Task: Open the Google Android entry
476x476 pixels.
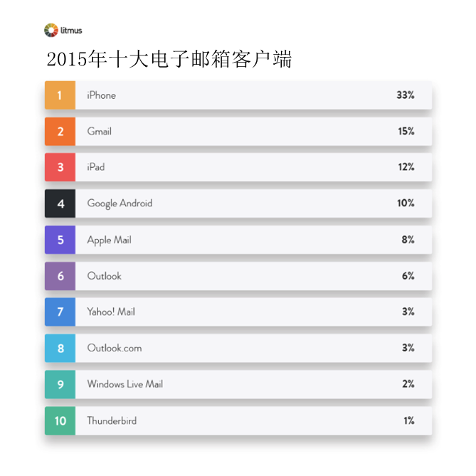Action: pos(238,203)
